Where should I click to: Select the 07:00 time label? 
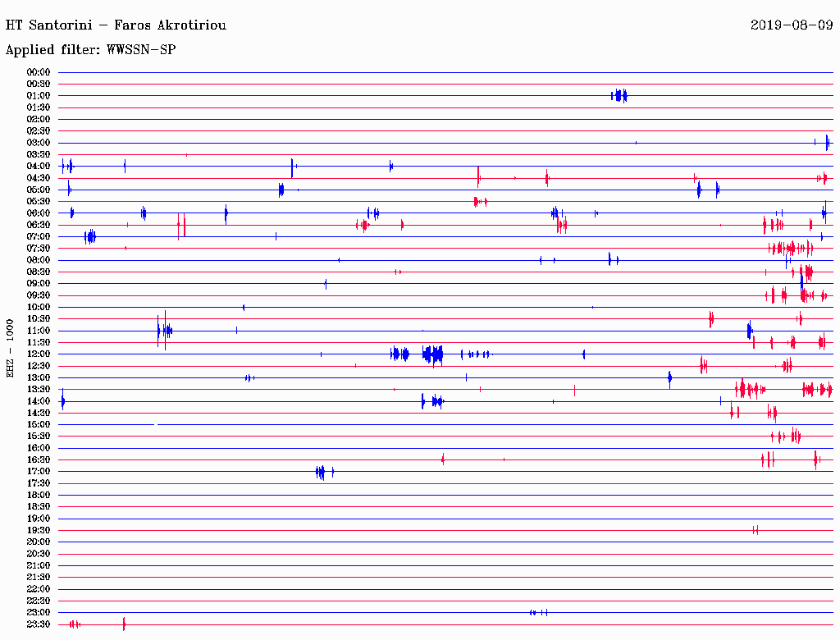pyautogui.click(x=39, y=237)
